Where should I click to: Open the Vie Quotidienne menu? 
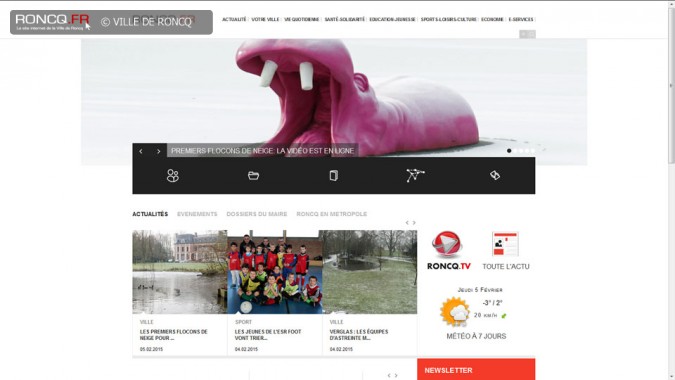tap(302, 19)
